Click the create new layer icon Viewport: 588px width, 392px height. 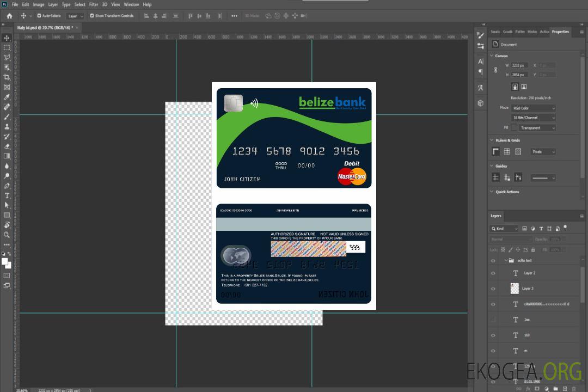coord(565,389)
